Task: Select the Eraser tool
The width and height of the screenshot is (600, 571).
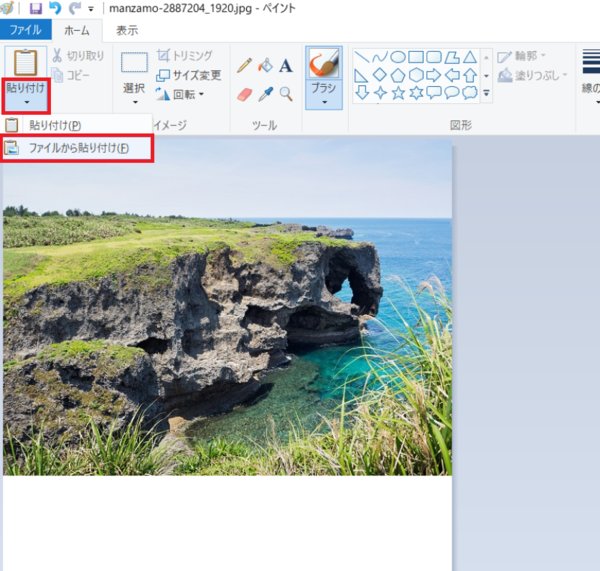Action: (245, 94)
